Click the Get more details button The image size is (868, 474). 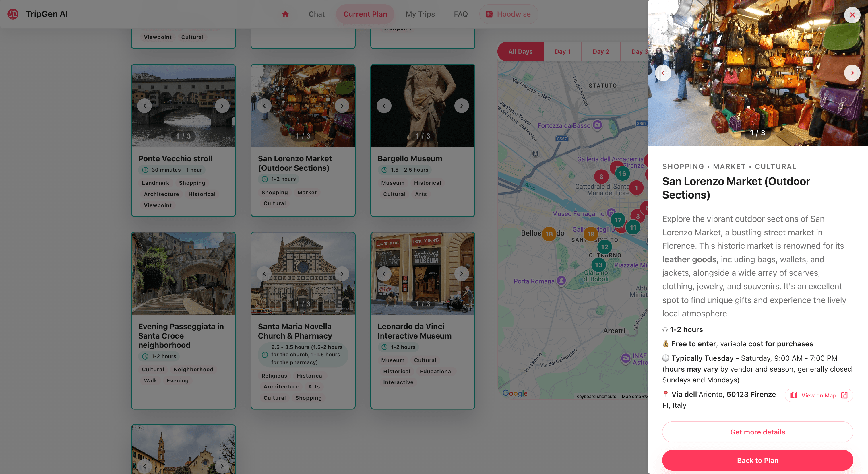tap(757, 432)
